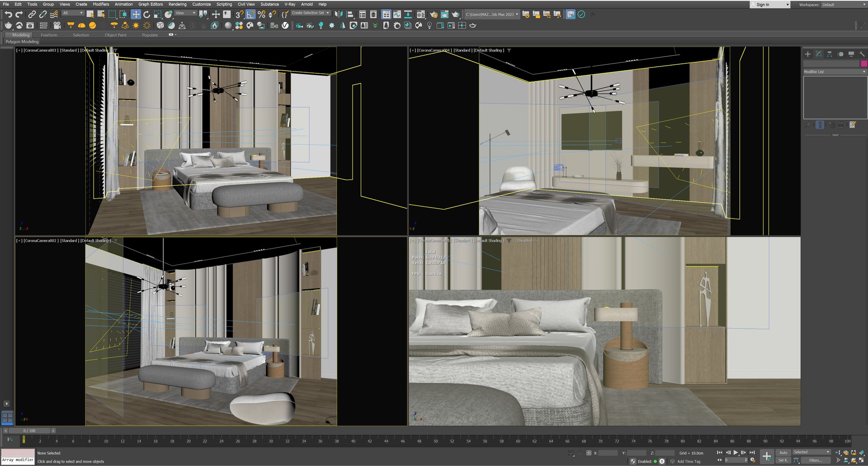The height and width of the screenshot is (466, 868).
Task: Click the Select and Uniform Scale icon
Action: (x=157, y=14)
